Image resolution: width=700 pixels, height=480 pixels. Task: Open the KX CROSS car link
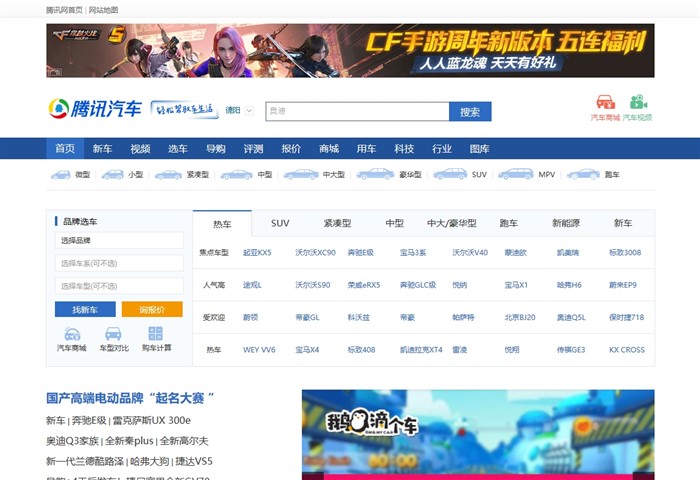tap(627, 350)
